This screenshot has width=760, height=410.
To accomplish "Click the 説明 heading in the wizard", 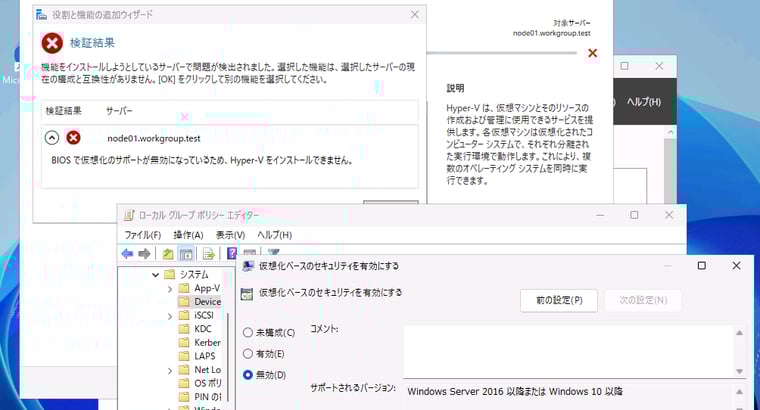I will pos(456,88).
